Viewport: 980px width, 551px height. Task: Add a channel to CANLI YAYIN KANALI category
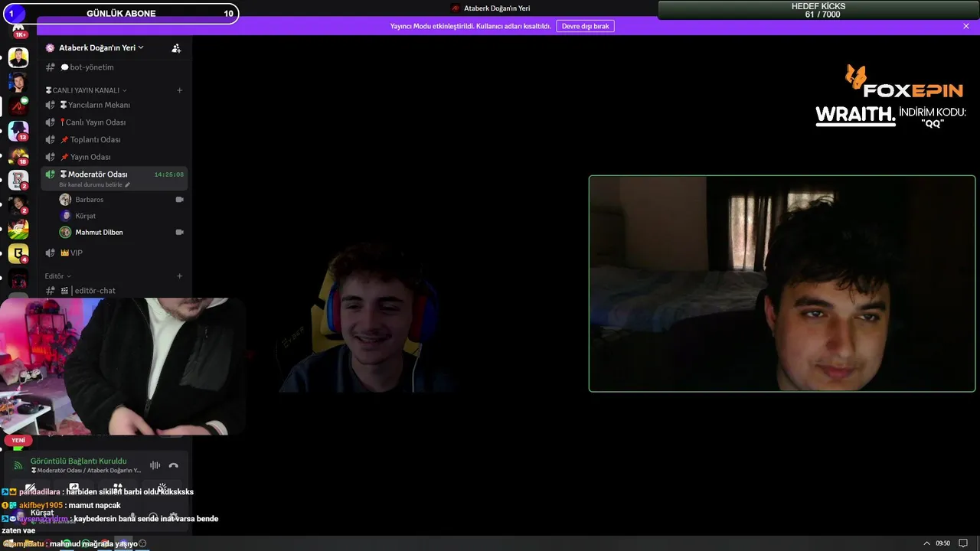pyautogui.click(x=180, y=90)
